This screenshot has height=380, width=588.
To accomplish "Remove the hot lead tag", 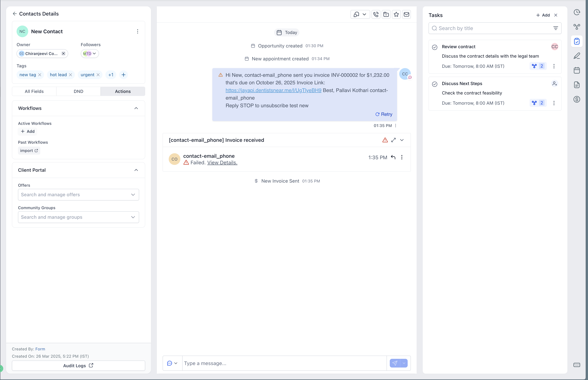I will tap(71, 75).
